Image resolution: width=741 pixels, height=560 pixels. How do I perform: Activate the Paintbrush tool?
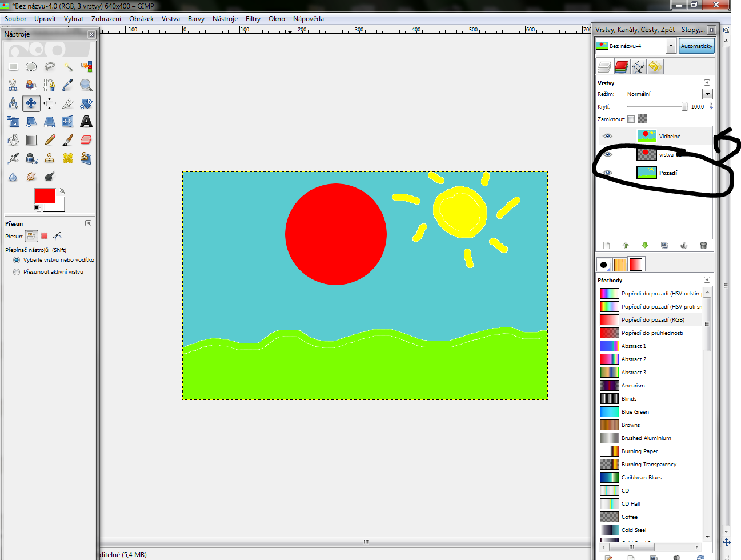(x=68, y=140)
